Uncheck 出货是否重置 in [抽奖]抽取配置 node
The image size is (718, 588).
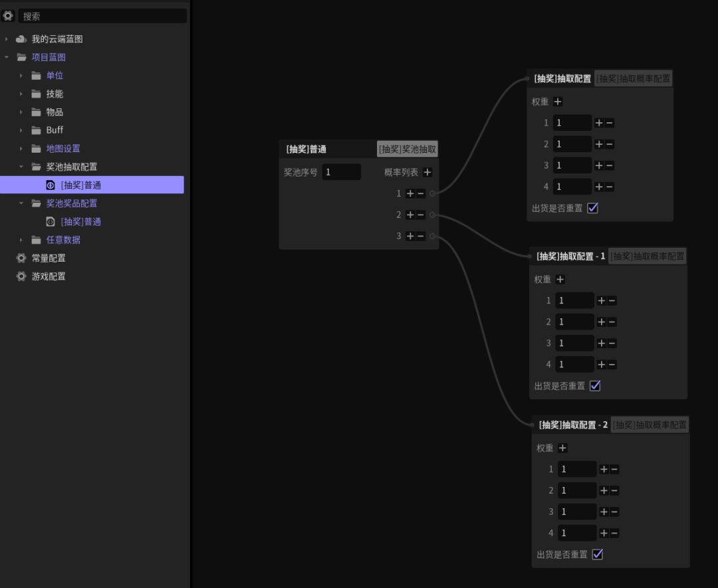pos(593,208)
